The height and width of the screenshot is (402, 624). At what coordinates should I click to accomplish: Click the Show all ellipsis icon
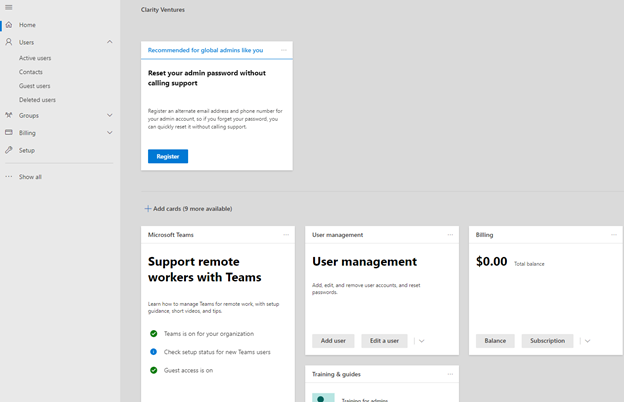click(8, 176)
